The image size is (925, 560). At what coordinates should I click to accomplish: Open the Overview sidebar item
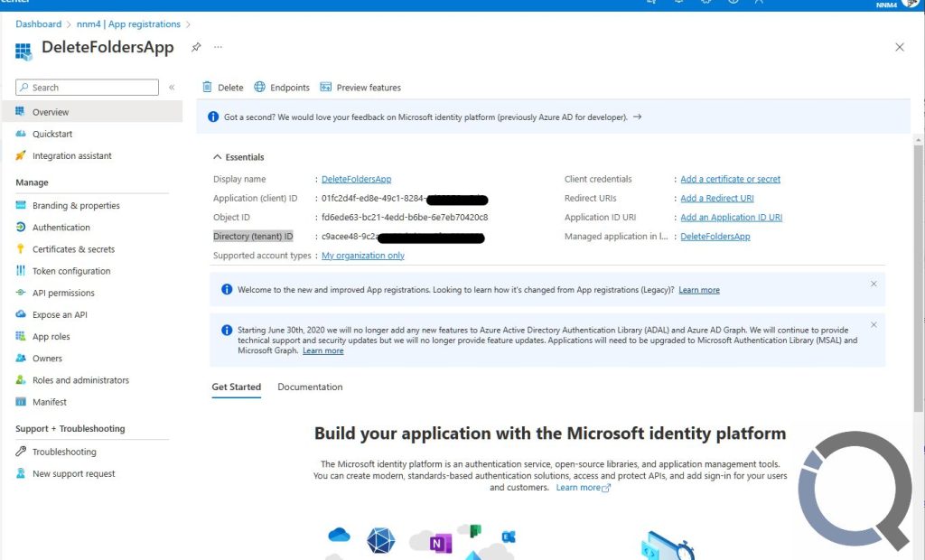[x=92, y=111]
